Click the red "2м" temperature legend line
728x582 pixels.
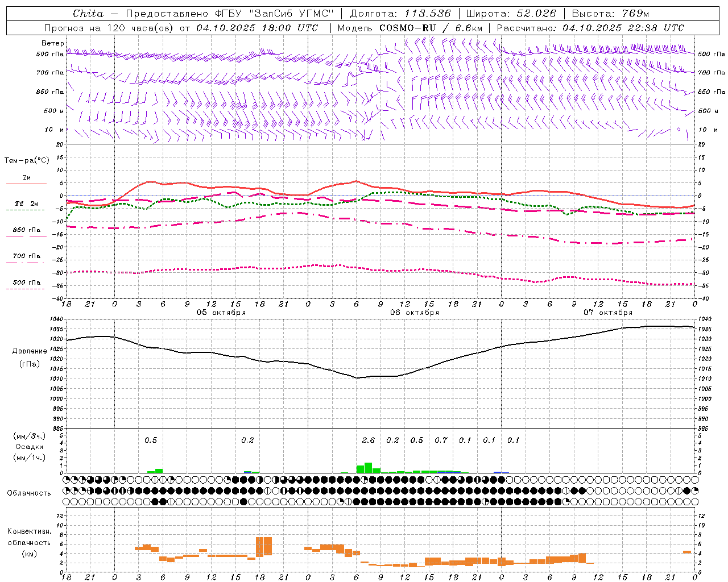point(26,184)
